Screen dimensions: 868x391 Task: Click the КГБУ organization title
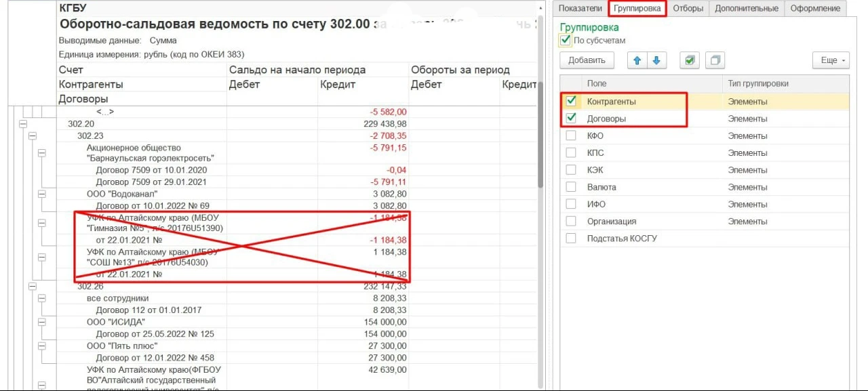[x=73, y=9]
